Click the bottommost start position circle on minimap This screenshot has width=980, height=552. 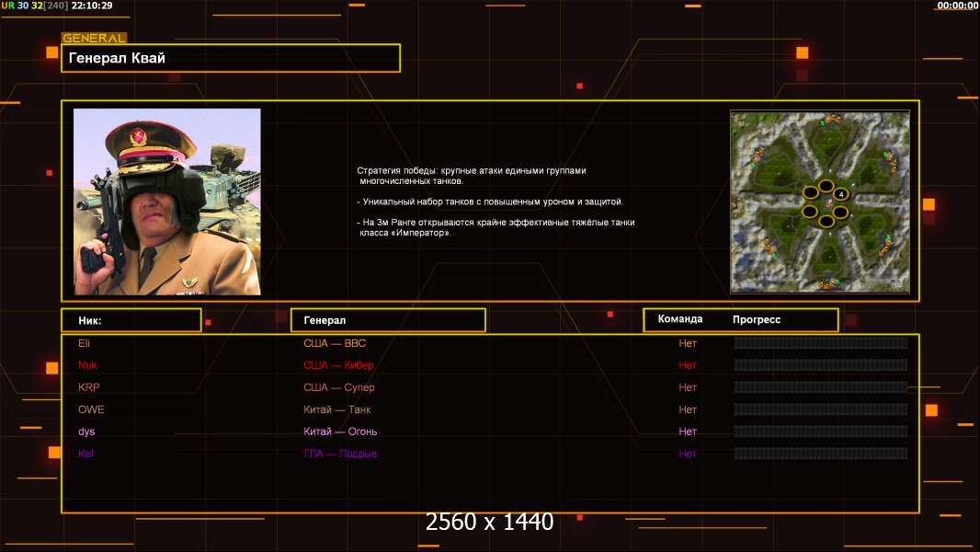tap(826, 222)
